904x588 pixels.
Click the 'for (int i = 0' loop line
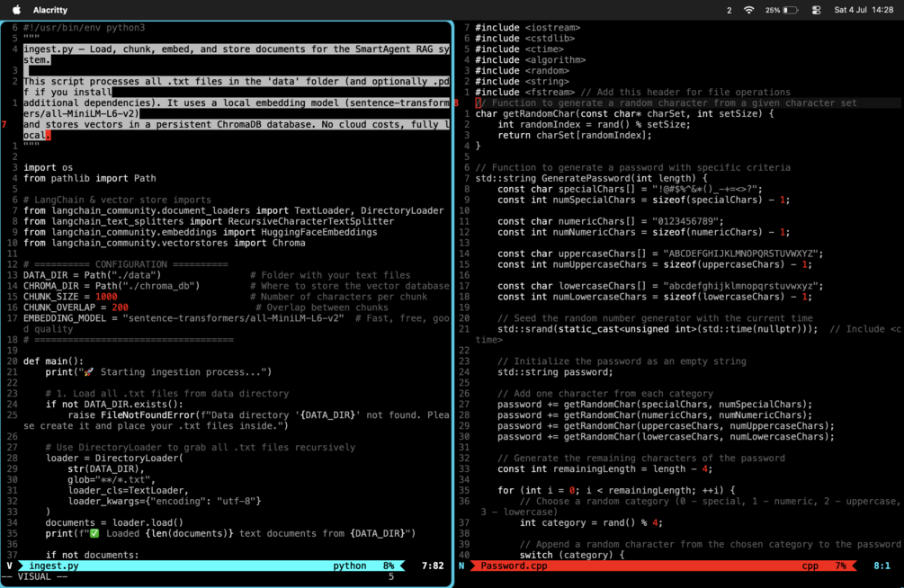[x=616, y=490]
